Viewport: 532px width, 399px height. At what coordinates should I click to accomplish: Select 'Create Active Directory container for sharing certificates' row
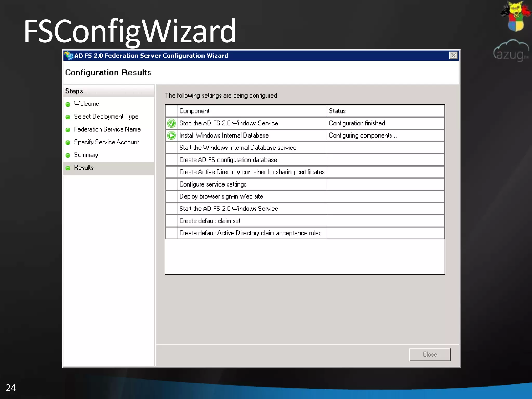coord(305,172)
